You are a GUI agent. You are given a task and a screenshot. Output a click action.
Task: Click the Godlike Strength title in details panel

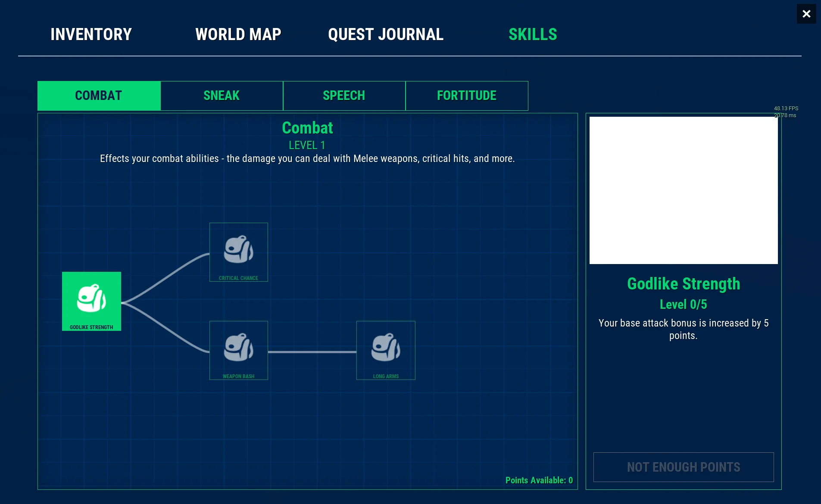click(684, 284)
